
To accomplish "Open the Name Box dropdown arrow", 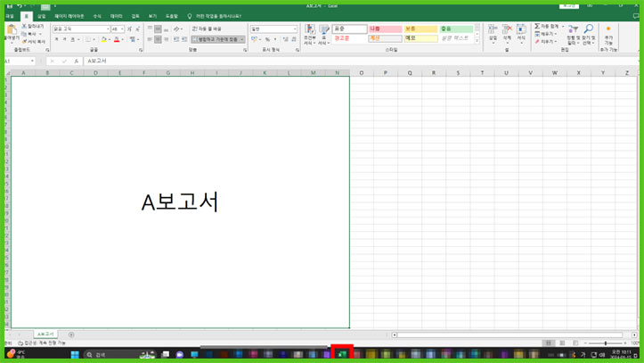I will click(x=32, y=61).
